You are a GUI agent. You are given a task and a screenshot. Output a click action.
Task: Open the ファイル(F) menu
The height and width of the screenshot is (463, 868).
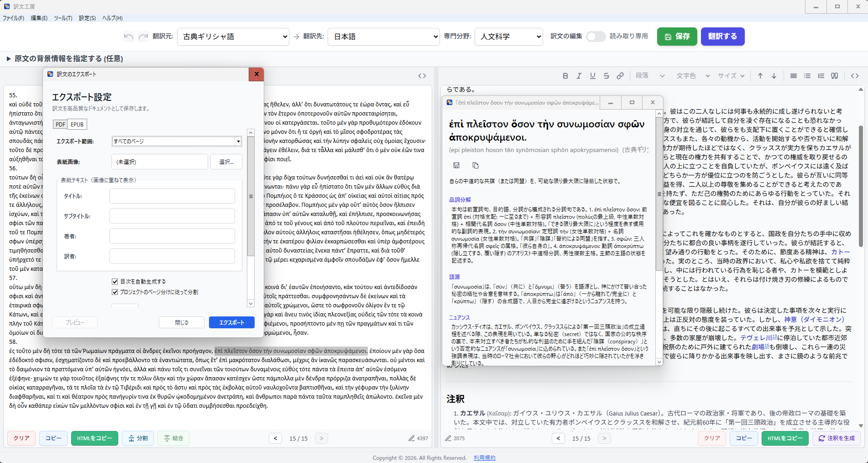pyautogui.click(x=13, y=18)
